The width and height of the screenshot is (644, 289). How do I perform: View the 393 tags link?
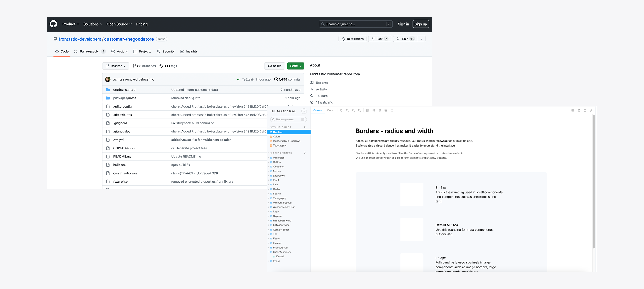tap(168, 66)
